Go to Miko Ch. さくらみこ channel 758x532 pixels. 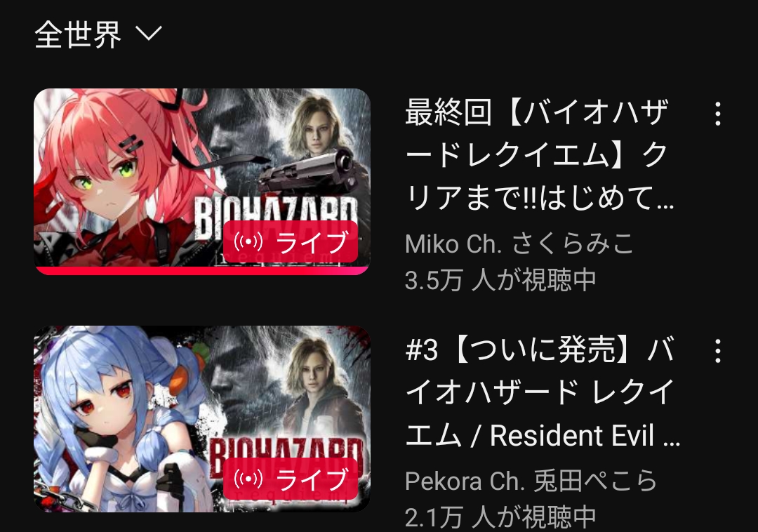519,244
